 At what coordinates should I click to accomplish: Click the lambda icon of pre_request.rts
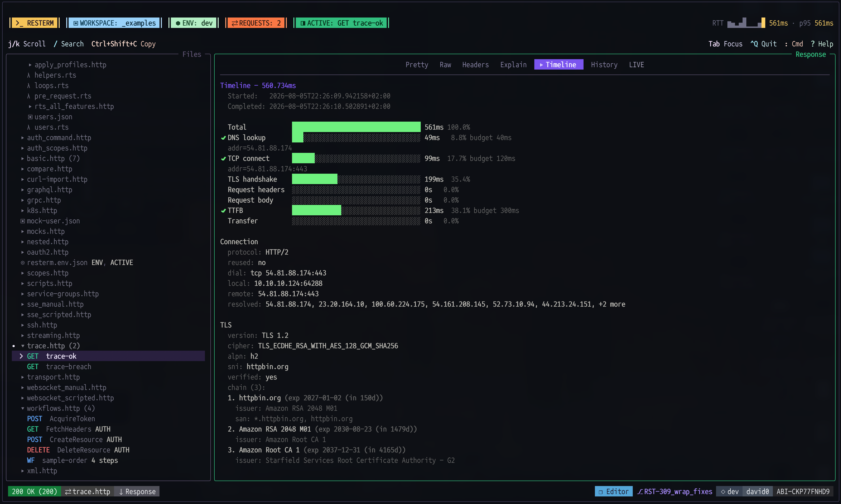tap(29, 96)
